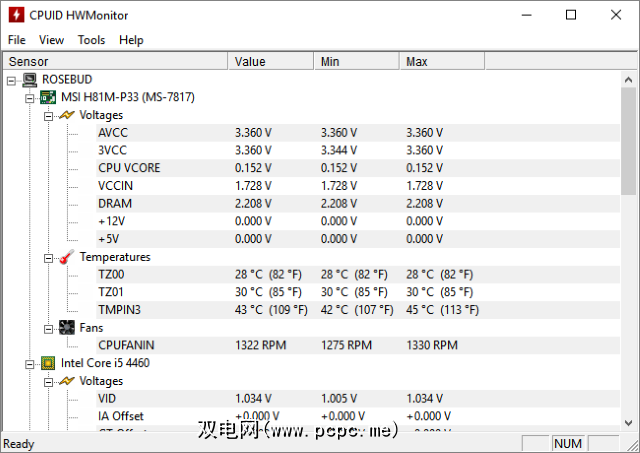Click the scrollbar up arrow
Image resolution: width=640 pixels, height=453 pixels.
629,80
